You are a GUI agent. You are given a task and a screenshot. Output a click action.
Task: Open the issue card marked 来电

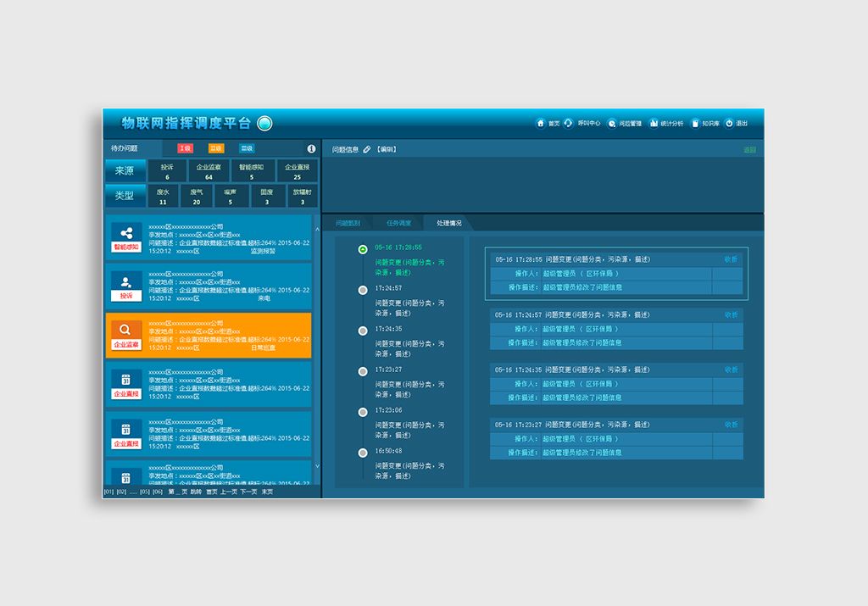209,286
